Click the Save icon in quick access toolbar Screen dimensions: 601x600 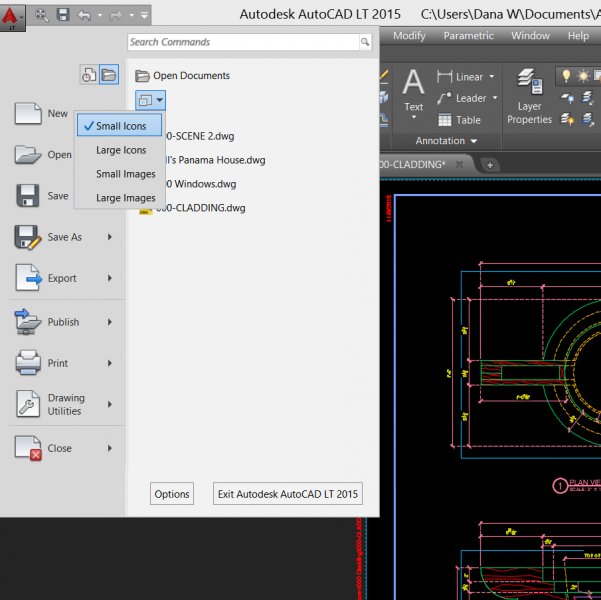(x=63, y=15)
